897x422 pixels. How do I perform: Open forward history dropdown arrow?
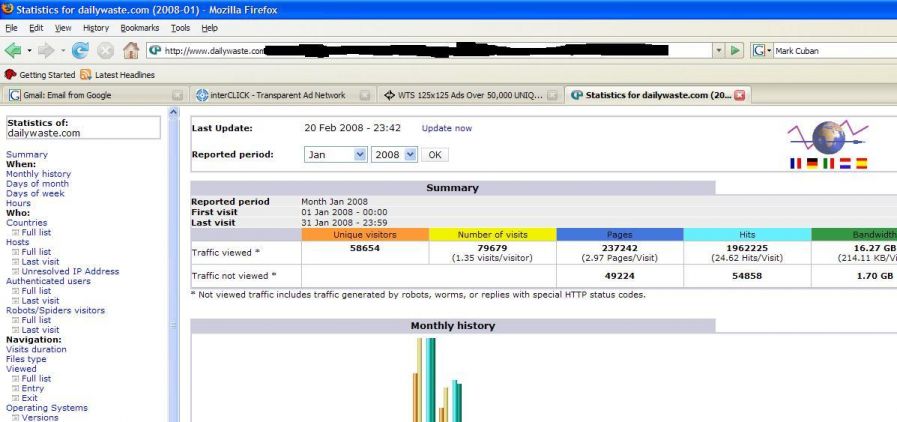(62, 51)
